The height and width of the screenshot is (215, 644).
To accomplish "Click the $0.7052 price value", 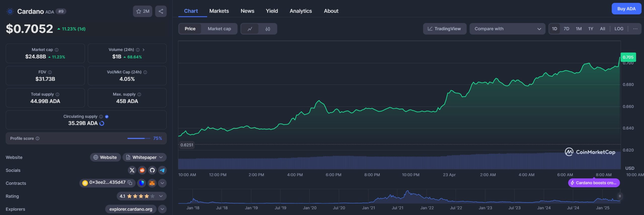I will [29, 29].
